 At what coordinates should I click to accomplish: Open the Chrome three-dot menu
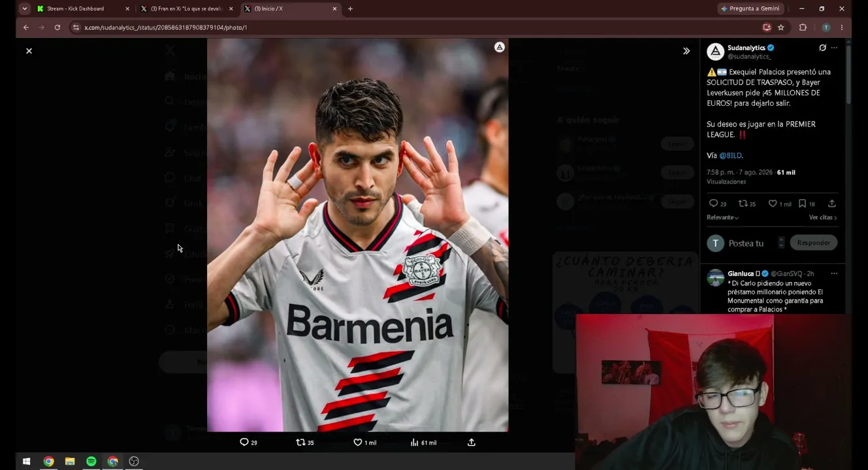[842, 27]
